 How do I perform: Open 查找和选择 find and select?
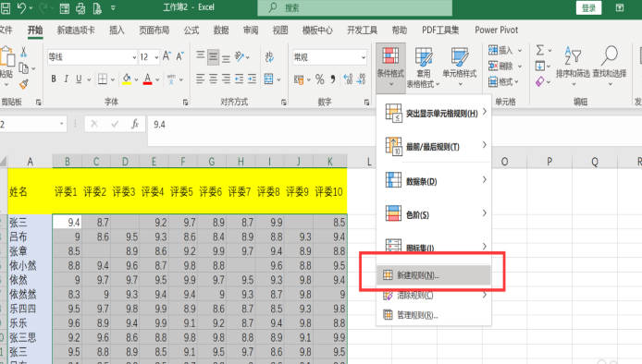click(610, 67)
